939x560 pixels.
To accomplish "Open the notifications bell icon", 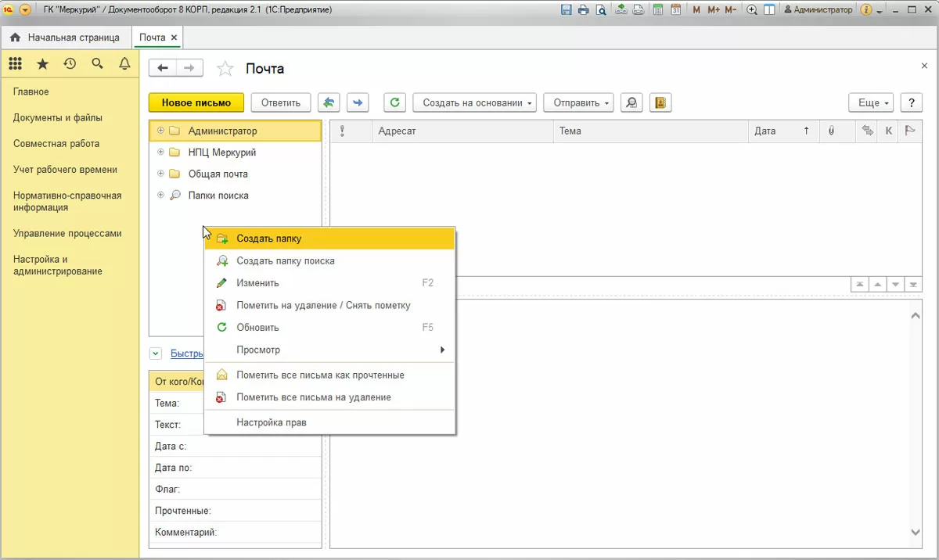I will [x=124, y=64].
